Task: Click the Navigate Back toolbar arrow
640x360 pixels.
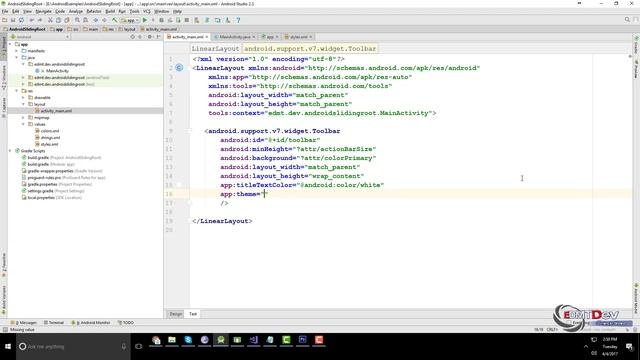Action: point(96,20)
